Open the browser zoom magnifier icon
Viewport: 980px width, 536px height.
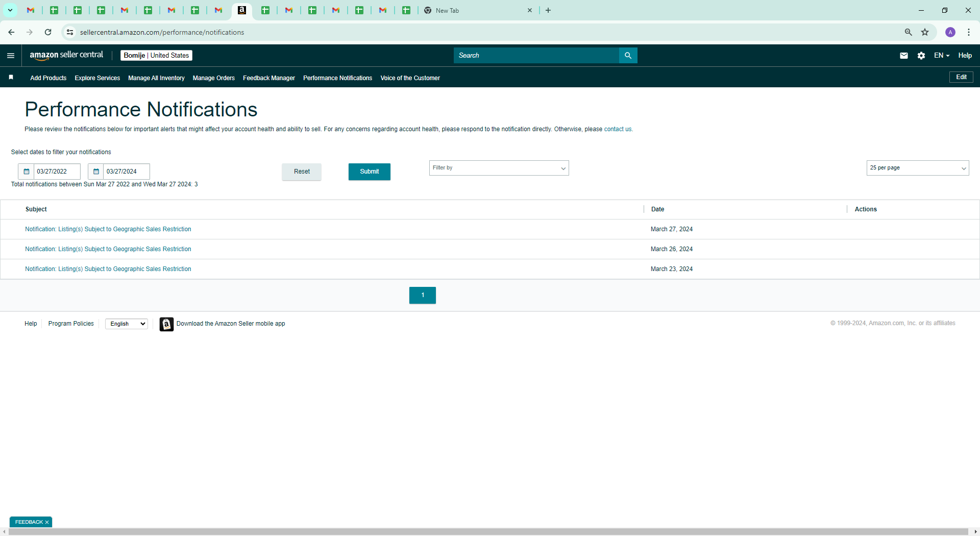(908, 32)
